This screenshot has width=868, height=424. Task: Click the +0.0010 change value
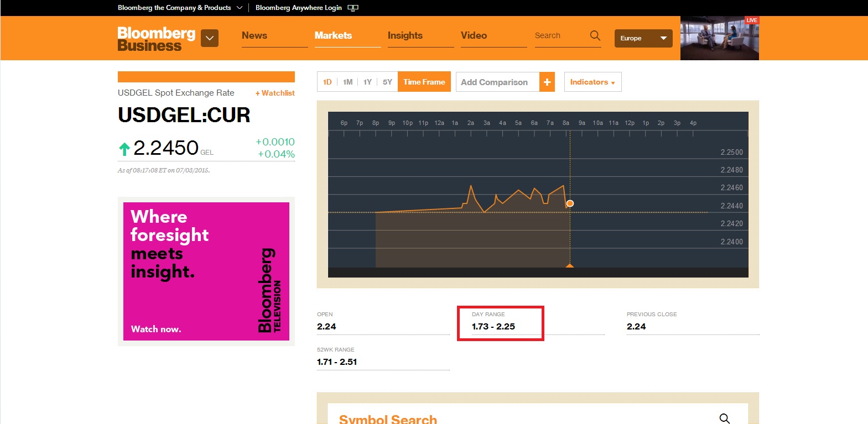point(275,142)
